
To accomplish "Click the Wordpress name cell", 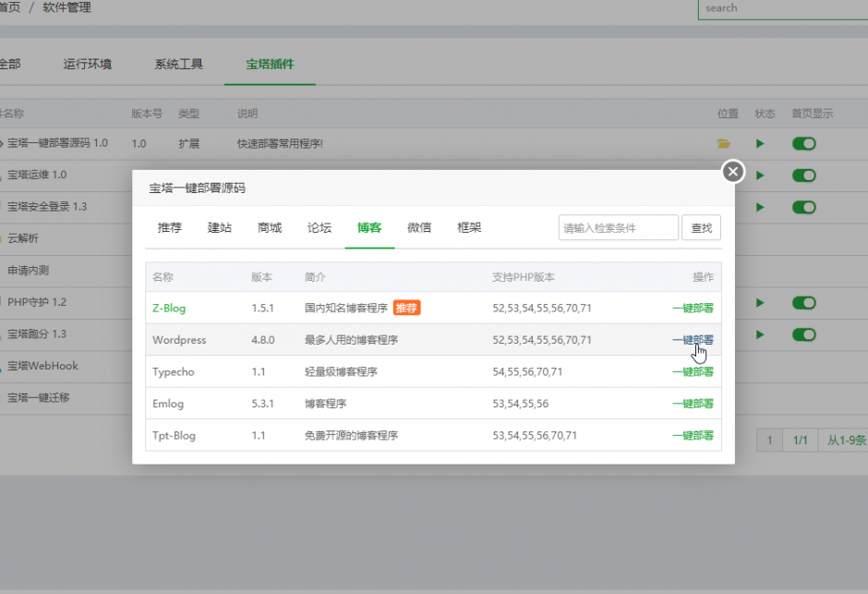I will (x=179, y=340).
